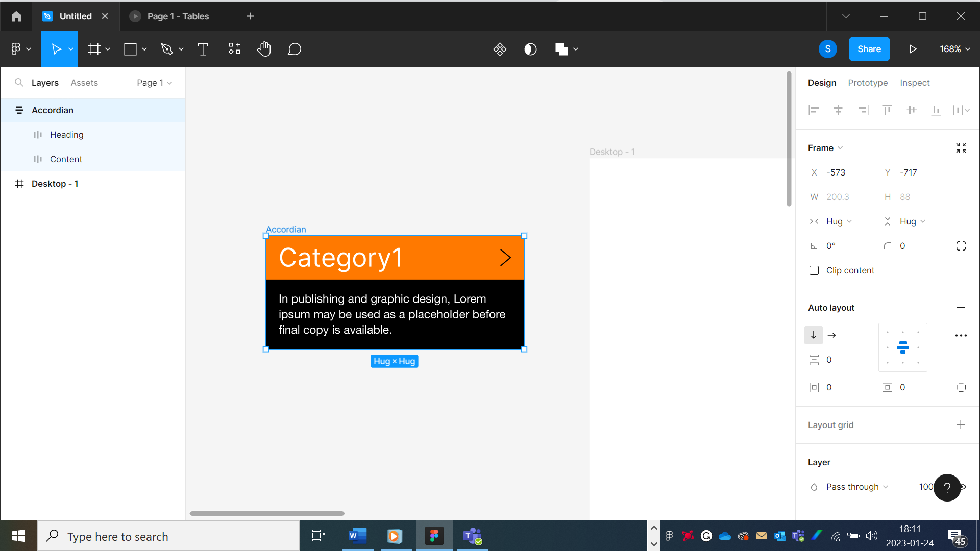Open vertical resizing Hug dropdown
The height and width of the screenshot is (551, 980).
click(x=913, y=221)
